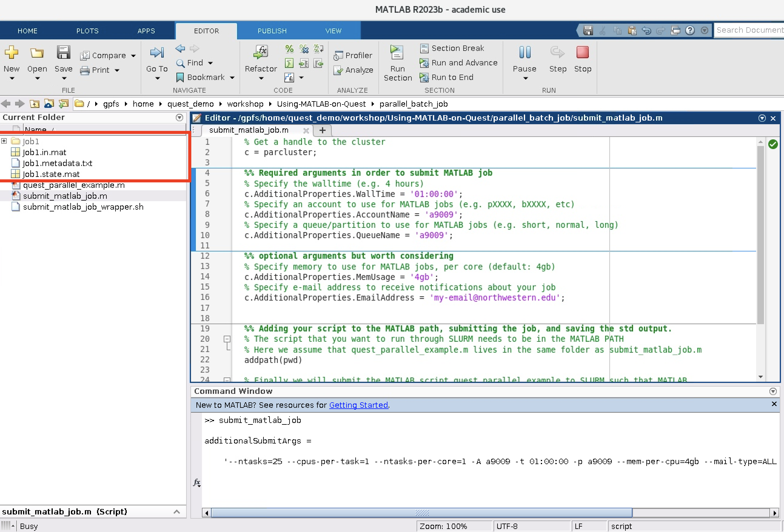
Task: Select the HOME ribbon tab
Action: click(x=27, y=31)
